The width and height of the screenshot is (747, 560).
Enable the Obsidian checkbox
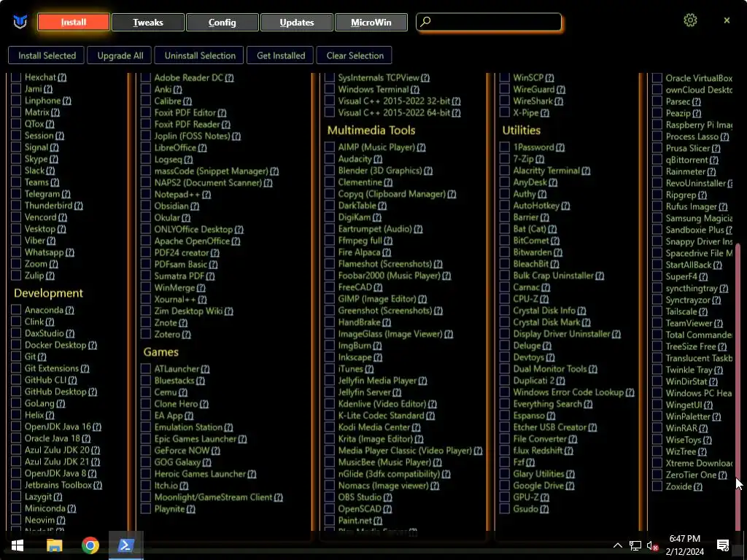(x=146, y=206)
